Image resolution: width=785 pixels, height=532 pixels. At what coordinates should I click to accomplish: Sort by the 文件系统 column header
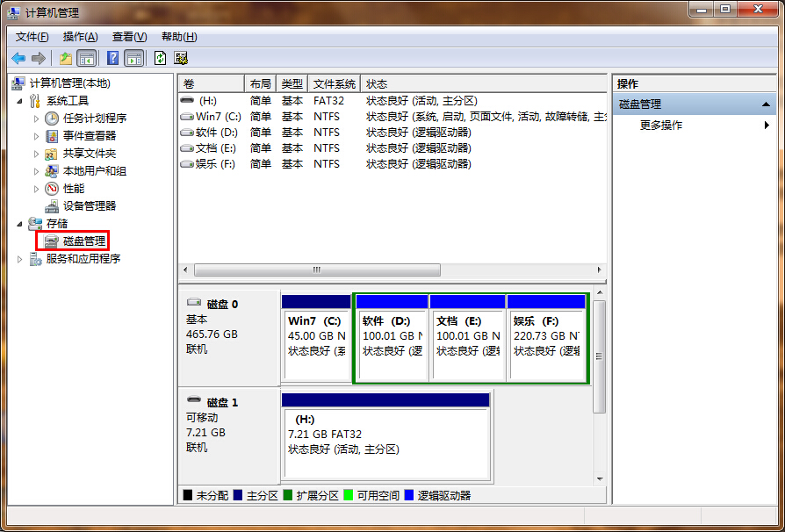pos(334,83)
